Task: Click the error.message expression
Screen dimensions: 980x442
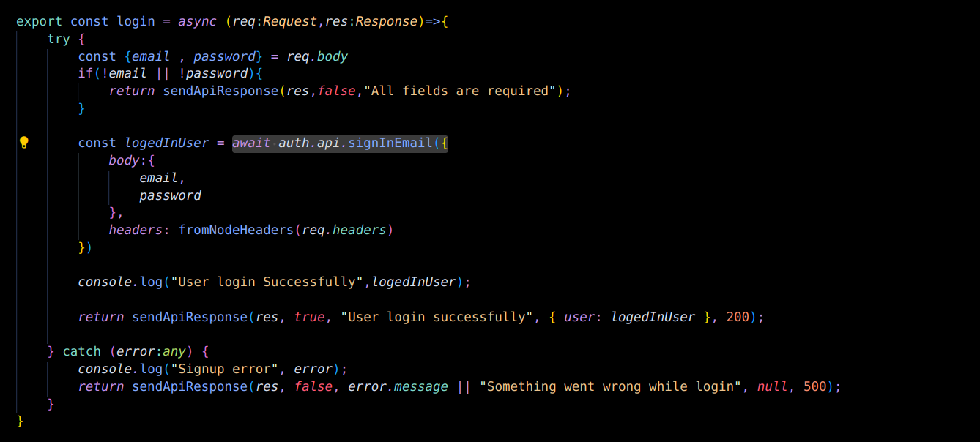Action: (398, 386)
